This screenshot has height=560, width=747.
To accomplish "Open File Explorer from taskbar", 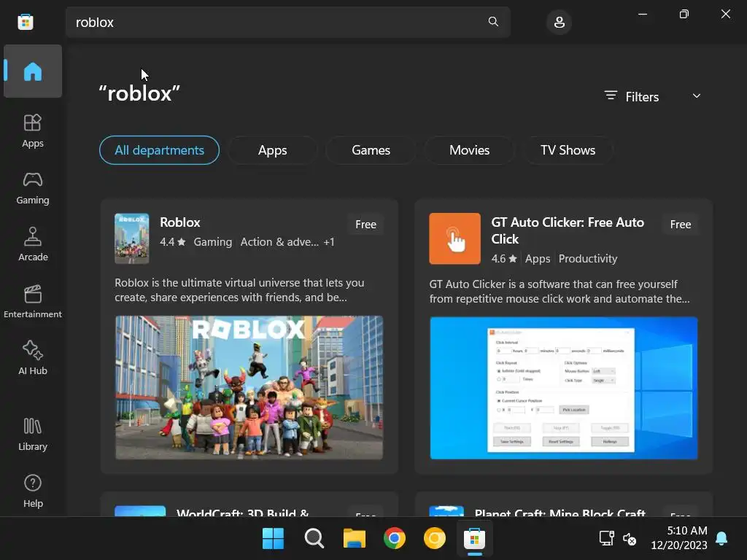I will click(x=355, y=539).
